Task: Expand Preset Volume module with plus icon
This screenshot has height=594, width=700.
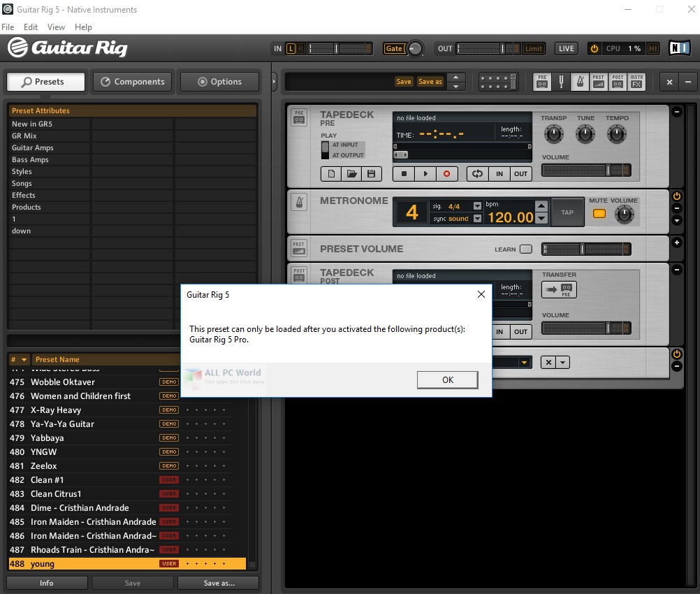Action: tap(677, 242)
